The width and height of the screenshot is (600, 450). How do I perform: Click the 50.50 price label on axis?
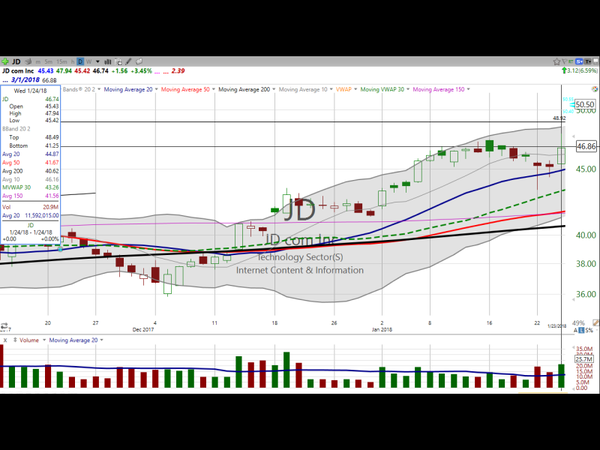click(585, 104)
